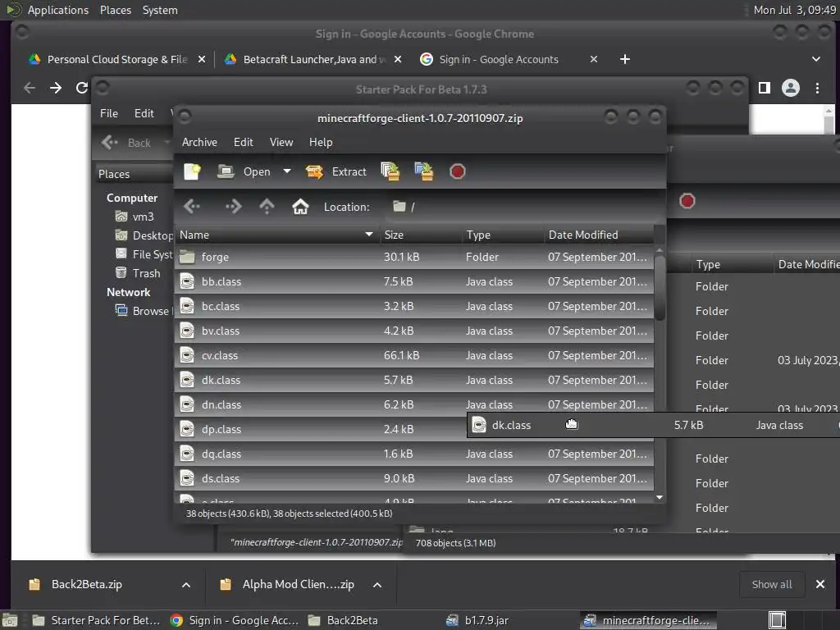Screen dimensions: 840x630
Task: Select the dk.class file in the list
Action: click(413, 381)
